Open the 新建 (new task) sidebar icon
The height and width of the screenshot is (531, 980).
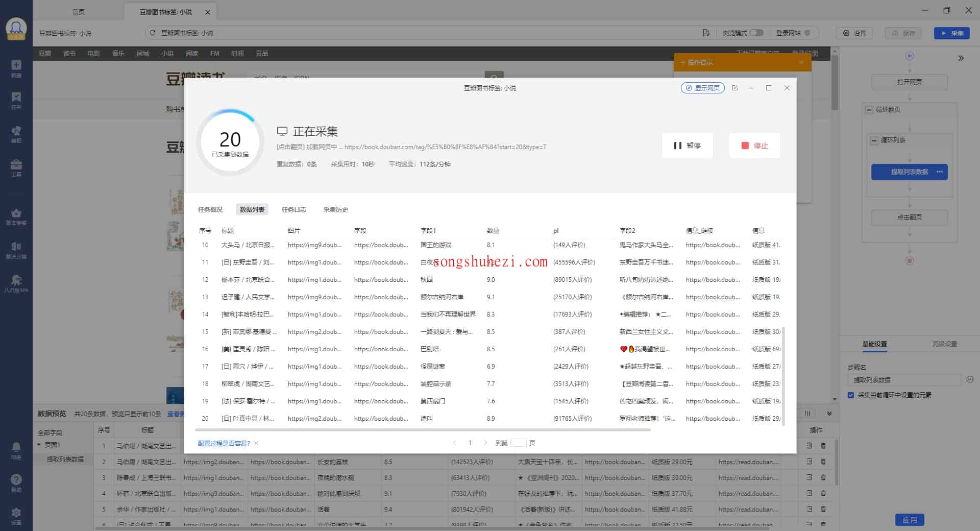[x=16, y=68]
